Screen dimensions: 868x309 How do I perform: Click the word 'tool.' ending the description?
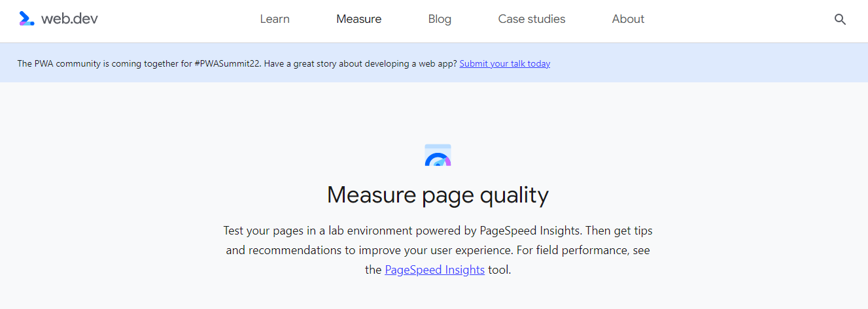tap(500, 270)
